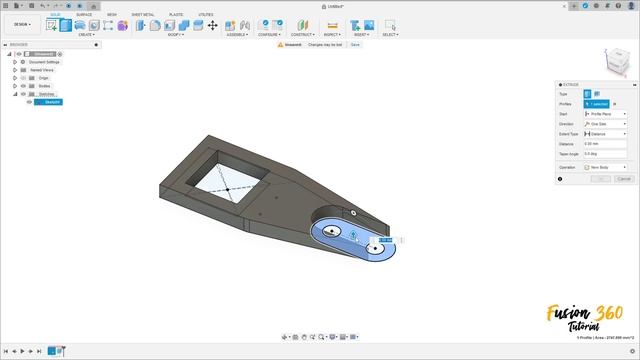The width and height of the screenshot is (640, 360).
Task: Click the Redo arrow
Action: coord(56,6)
